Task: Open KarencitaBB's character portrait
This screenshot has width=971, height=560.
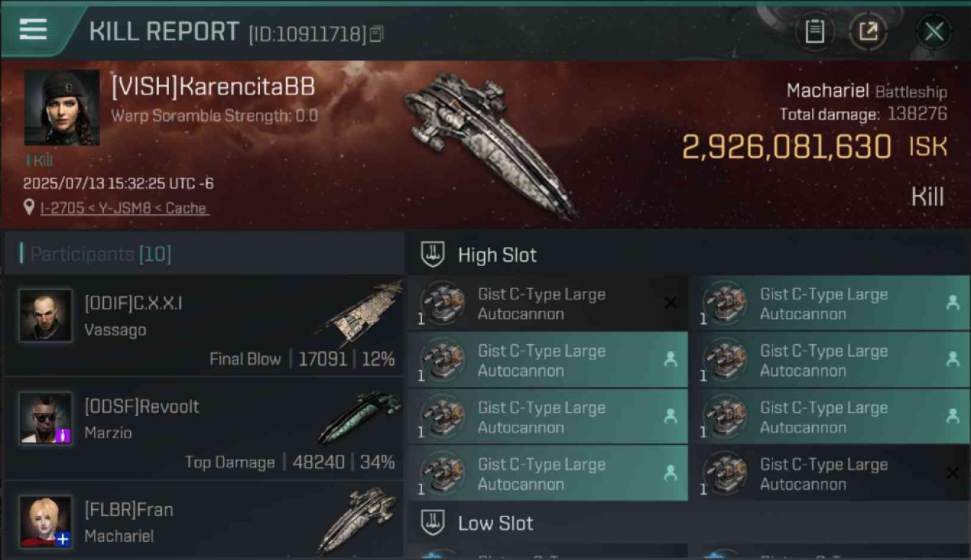Action: click(x=62, y=108)
